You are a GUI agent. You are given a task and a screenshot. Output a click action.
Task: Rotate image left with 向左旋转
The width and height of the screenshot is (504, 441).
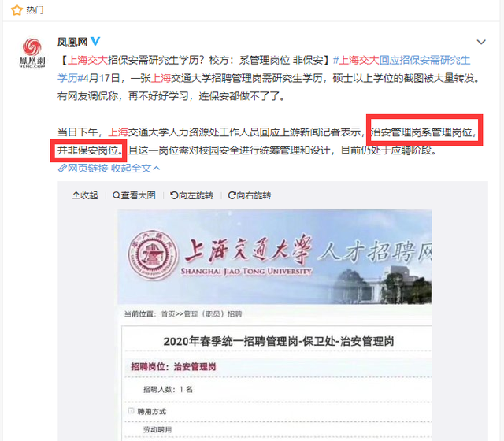point(191,195)
